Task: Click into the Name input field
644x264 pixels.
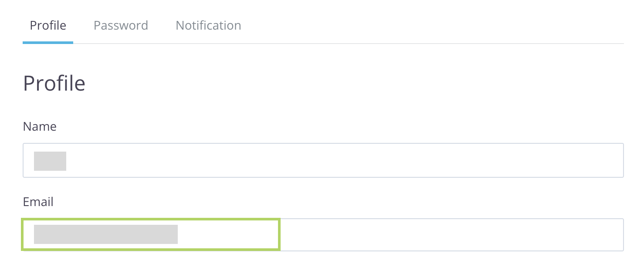Action: (x=322, y=160)
